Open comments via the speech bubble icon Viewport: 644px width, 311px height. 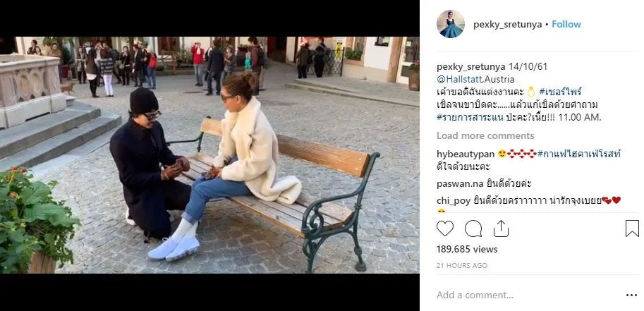click(473, 228)
